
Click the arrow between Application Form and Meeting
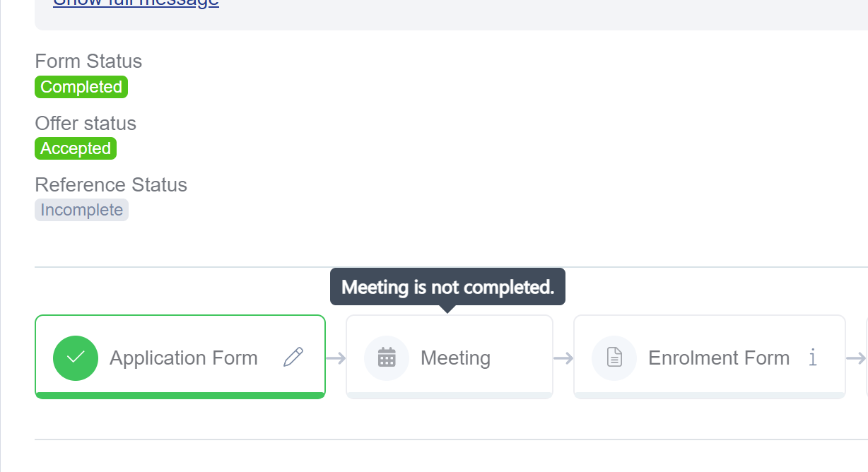tap(336, 358)
